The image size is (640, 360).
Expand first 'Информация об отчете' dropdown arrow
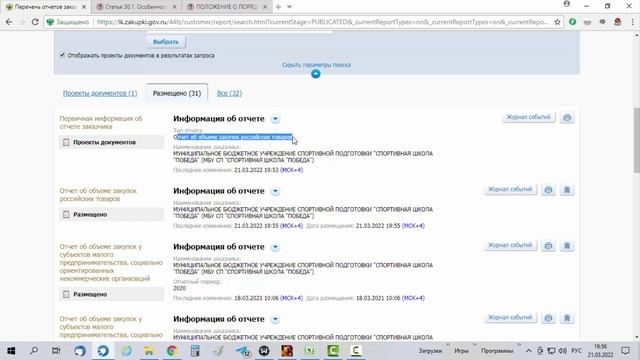[275, 119]
